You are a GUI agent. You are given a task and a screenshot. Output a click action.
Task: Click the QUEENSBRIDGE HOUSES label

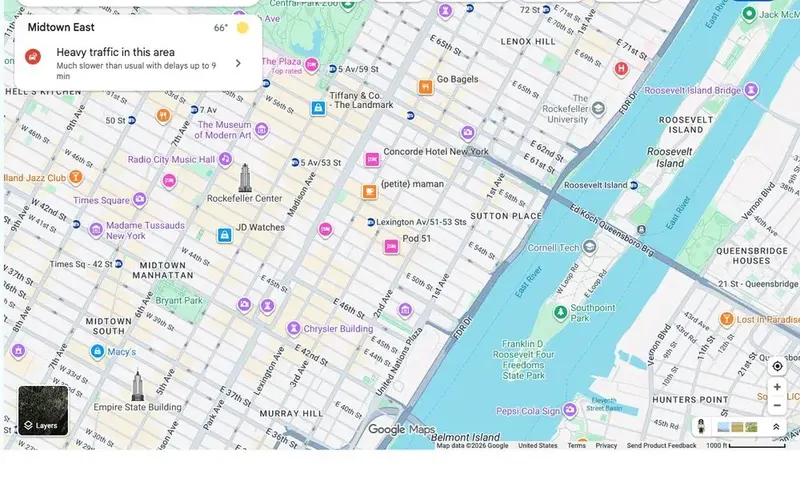(x=752, y=255)
